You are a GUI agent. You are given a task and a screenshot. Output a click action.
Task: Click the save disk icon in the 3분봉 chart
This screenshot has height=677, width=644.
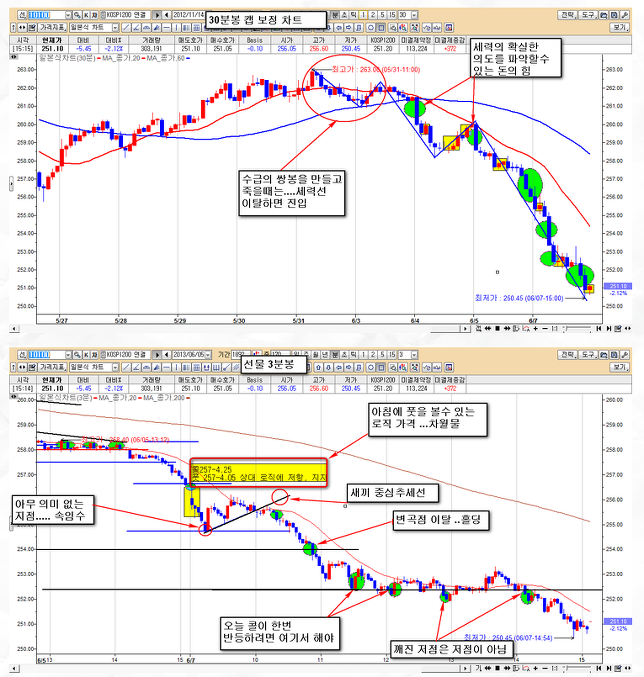click(x=614, y=354)
